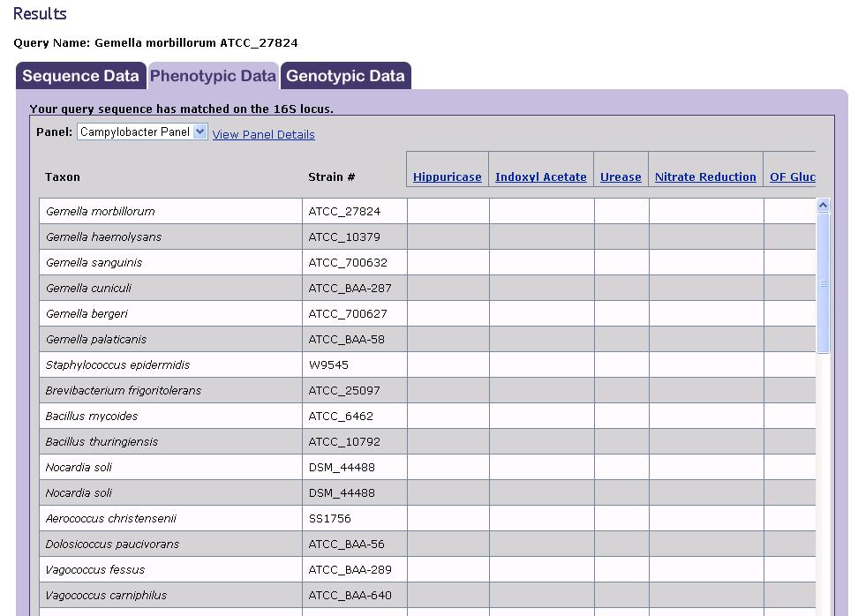Click strain number ATCC_BAA-287
This screenshot has width=858, height=616.
[x=350, y=289]
